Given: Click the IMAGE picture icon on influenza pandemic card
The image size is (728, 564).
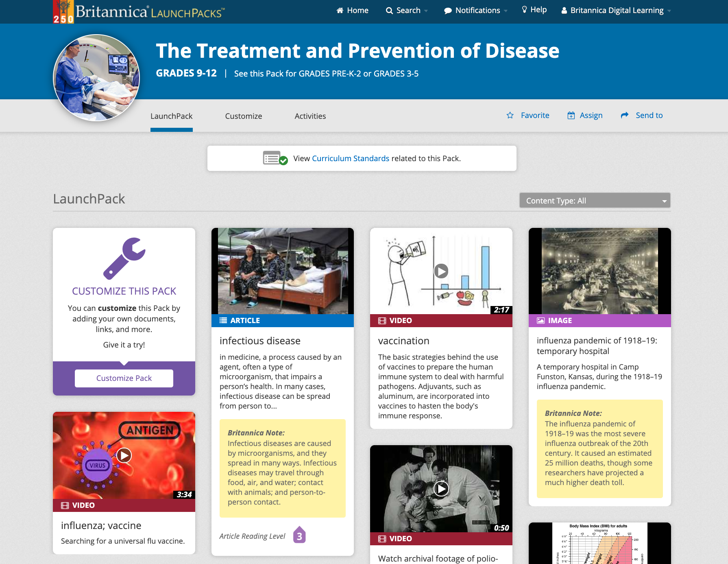Looking at the screenshot, I should (541, 321).
